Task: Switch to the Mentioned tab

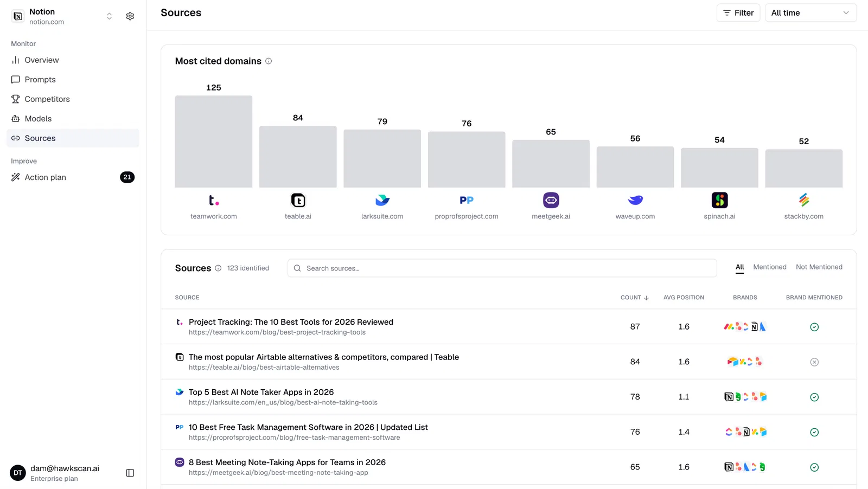Action: pos(770,267)
